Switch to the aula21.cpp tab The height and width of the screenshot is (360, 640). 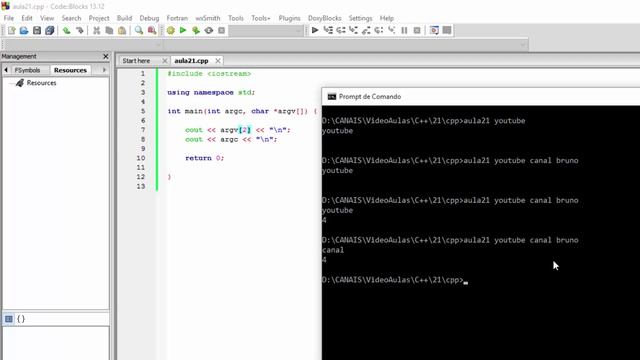click(x=191, y=60)
